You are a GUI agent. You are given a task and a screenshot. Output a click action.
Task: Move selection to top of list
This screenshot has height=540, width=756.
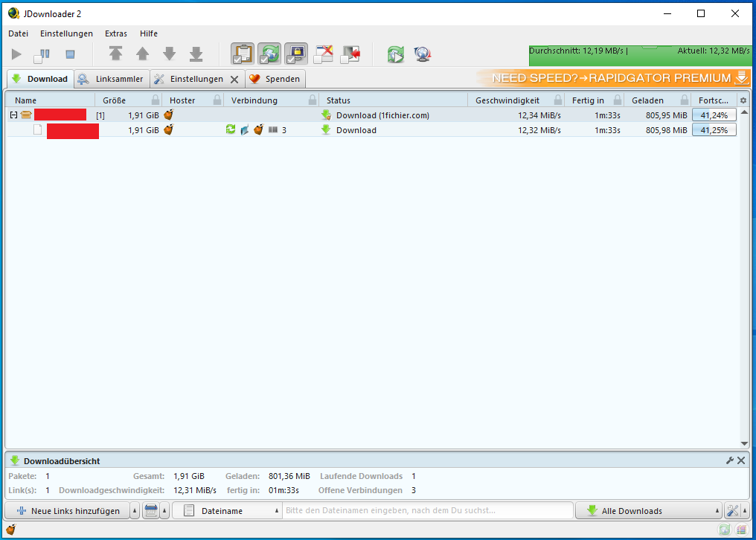(x=115, y=54)
